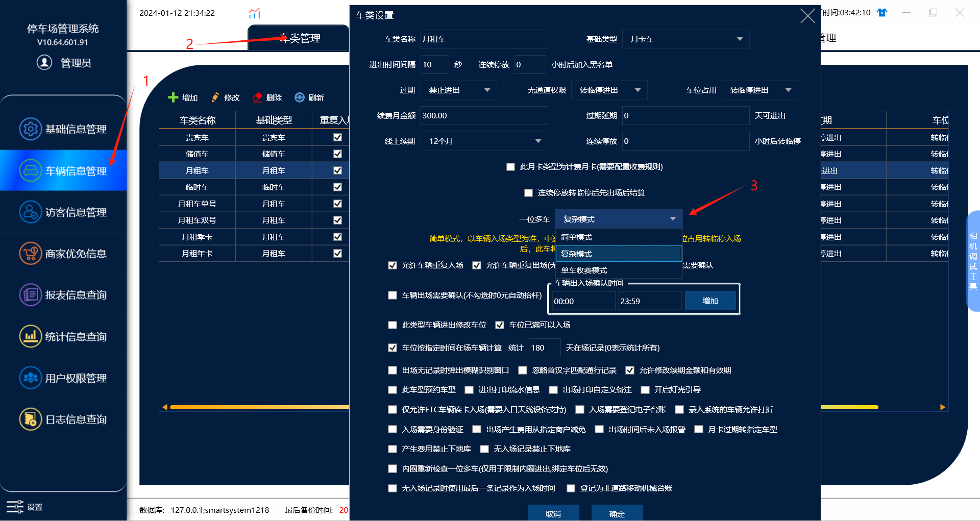Click the 刷新 refresh icon
The height and width of the screenshot is (521, 980).
point(300,97)
